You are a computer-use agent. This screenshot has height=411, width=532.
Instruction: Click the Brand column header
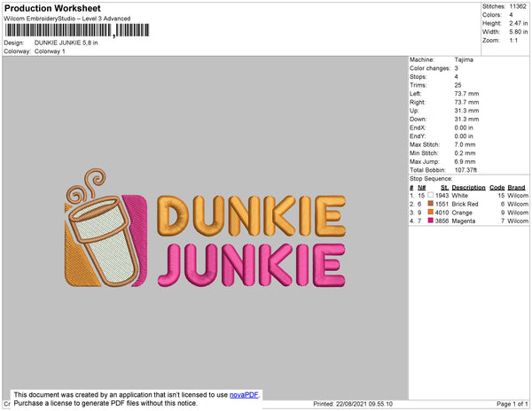(516, 188)
